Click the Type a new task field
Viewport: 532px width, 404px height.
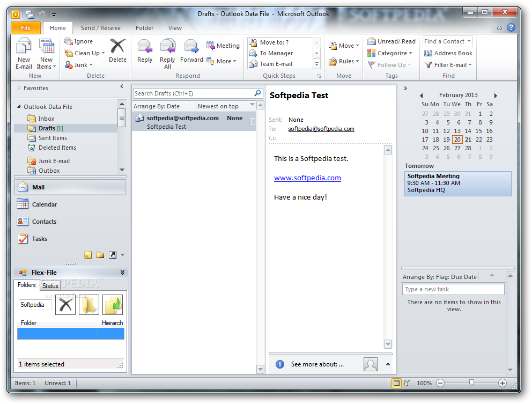click(x=453, y=289)
